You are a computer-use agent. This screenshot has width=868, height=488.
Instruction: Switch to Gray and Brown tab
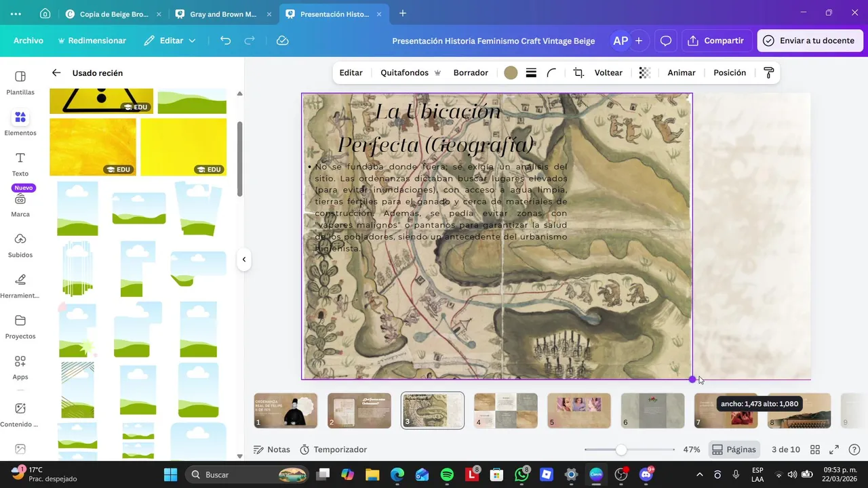223,14
